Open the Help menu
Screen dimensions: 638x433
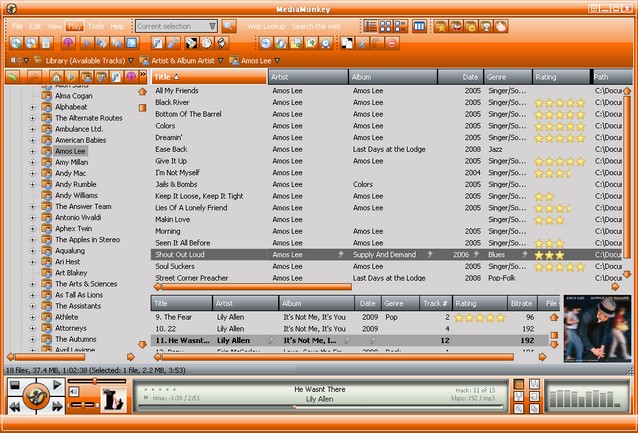coord(117,26)
